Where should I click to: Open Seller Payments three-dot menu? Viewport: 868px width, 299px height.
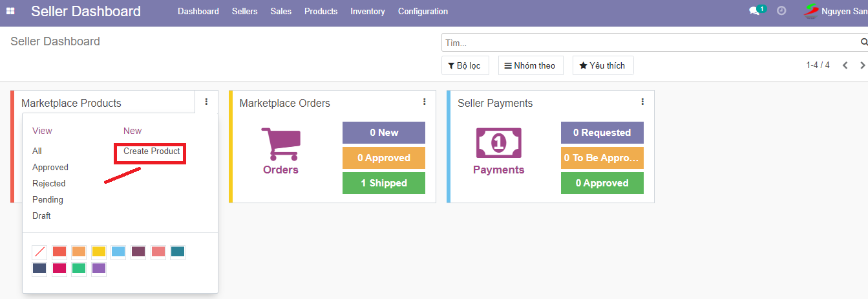pos(642,102)
